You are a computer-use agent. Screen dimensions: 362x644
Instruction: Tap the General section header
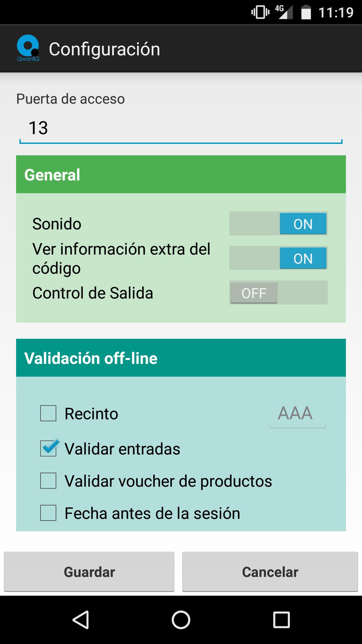[x=181, y=174]
